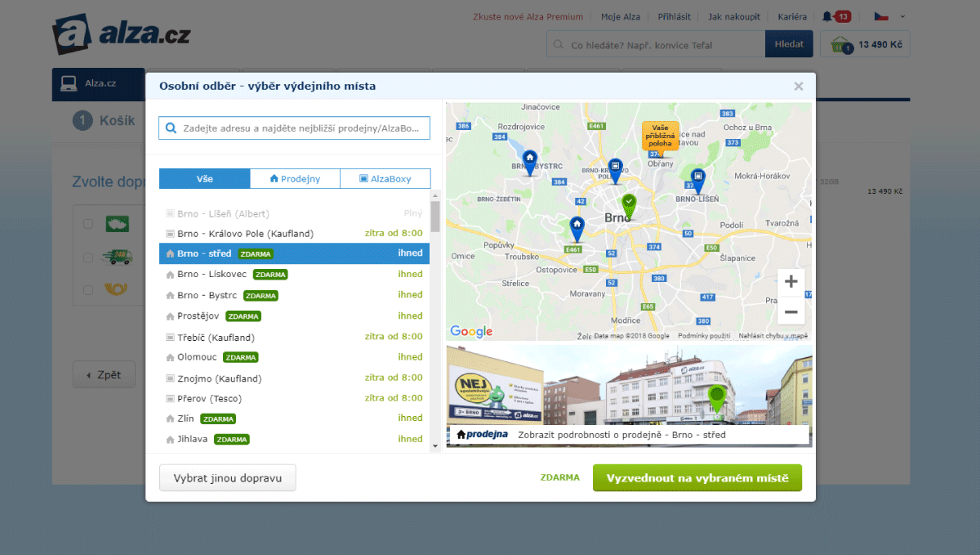Select Brno - Královo Pole (Kaufland)
The height and width of the screenshot is (555, 980).
(x=294, y=233)
